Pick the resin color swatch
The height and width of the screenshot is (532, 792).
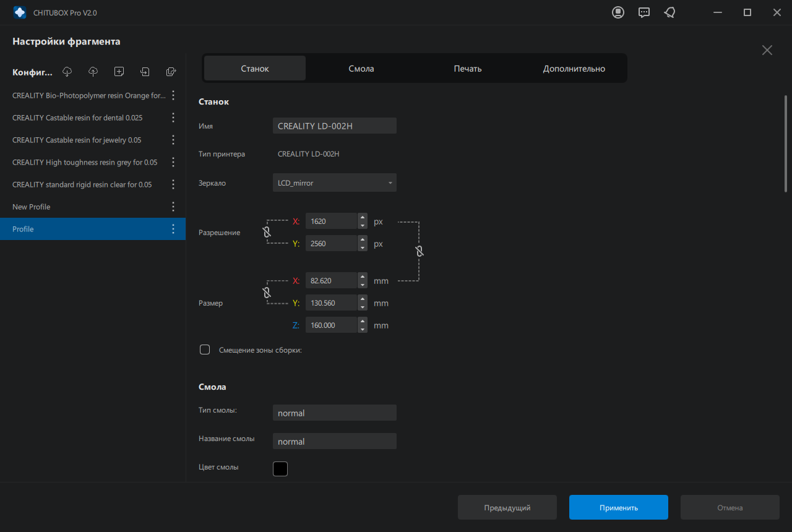coord(280,469)
